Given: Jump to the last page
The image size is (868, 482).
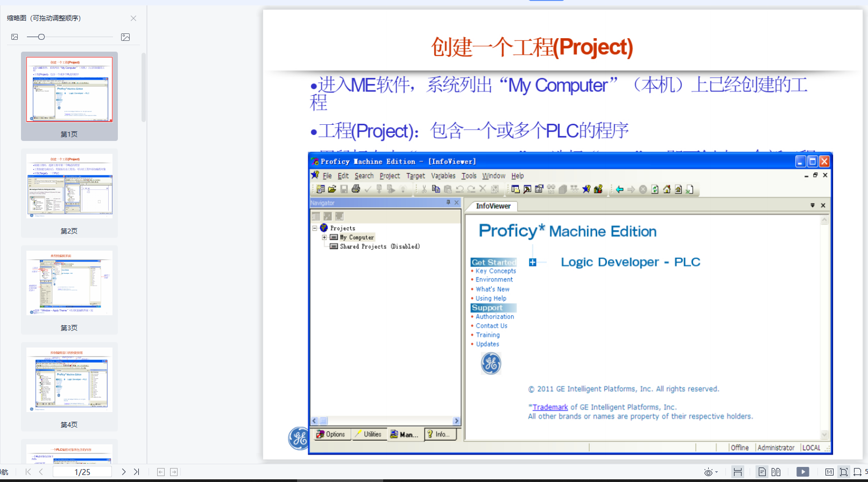Looking at the screenshot, I should point(137,472).
